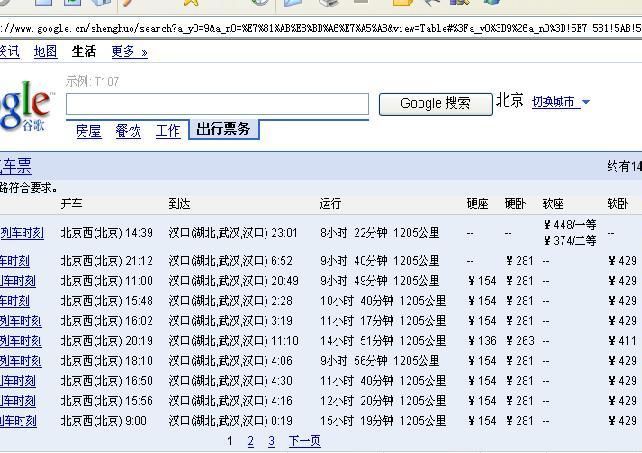Image resolution: width=642 pixels, height=453 pixels.
Task: Open timetable link for the 16:02 train
Action: 20,321
